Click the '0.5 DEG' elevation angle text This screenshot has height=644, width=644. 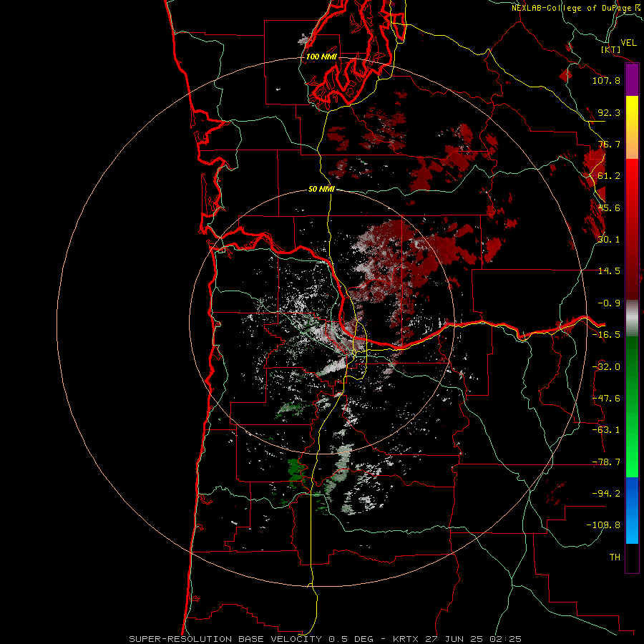[351, 639]
